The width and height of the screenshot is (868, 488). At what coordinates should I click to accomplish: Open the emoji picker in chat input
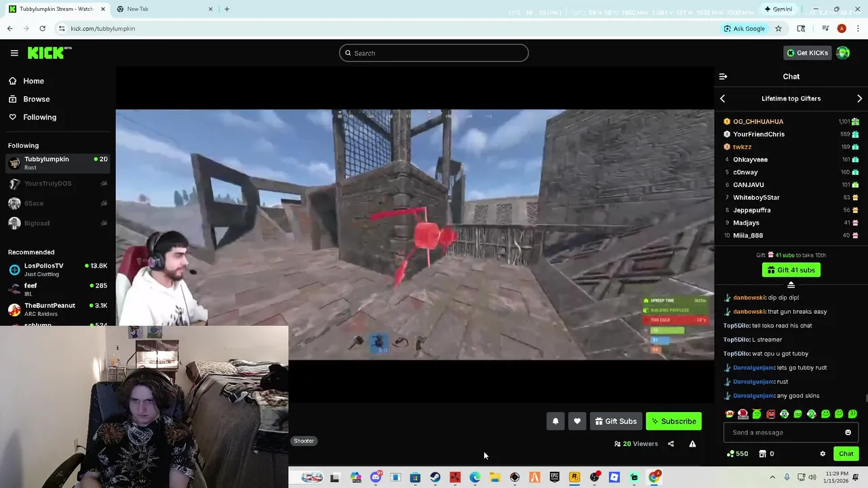click(x=848, y=432)
